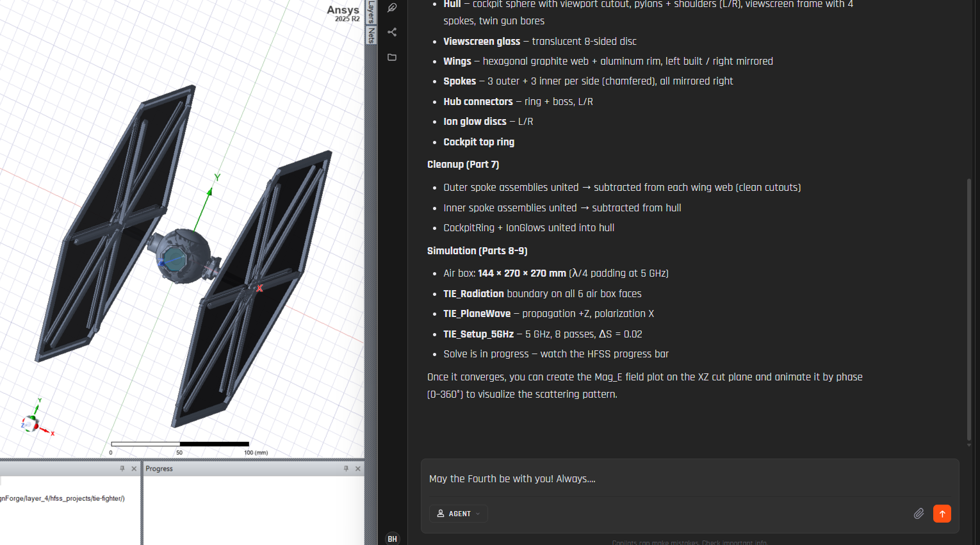Click the 'Cleanup (Part 7)' heading

click(x=463, y=165)
